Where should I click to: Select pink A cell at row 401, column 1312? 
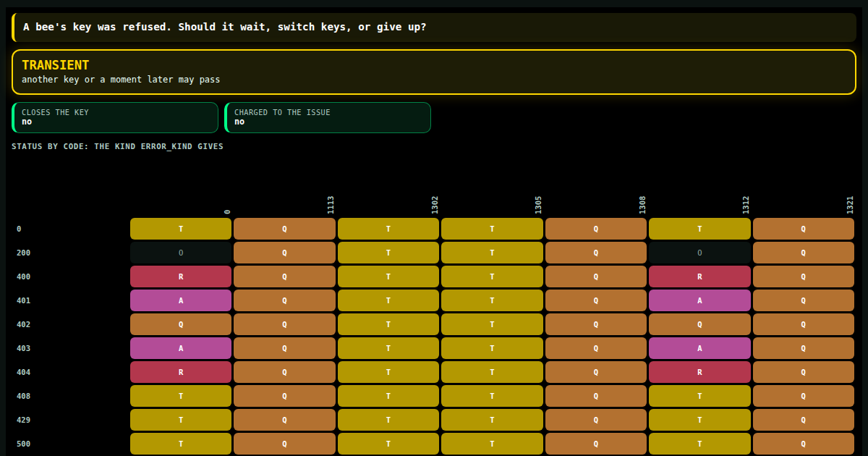click(699, 300)
